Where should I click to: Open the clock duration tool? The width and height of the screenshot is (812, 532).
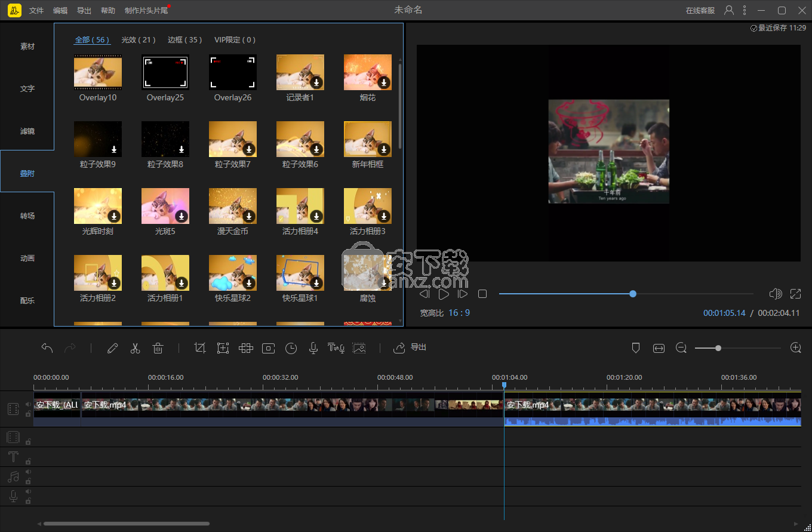(291, 348)
